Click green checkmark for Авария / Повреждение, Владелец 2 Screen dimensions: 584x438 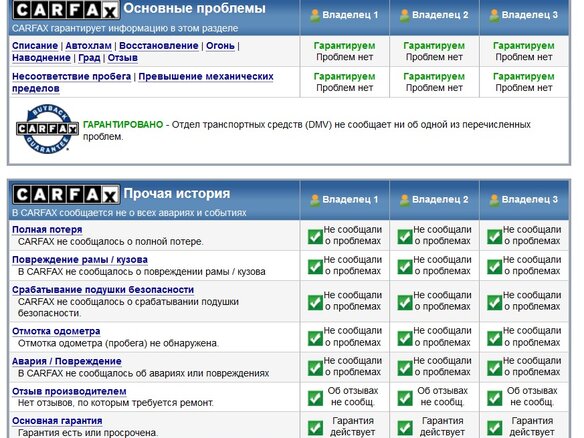coord(405,368)
